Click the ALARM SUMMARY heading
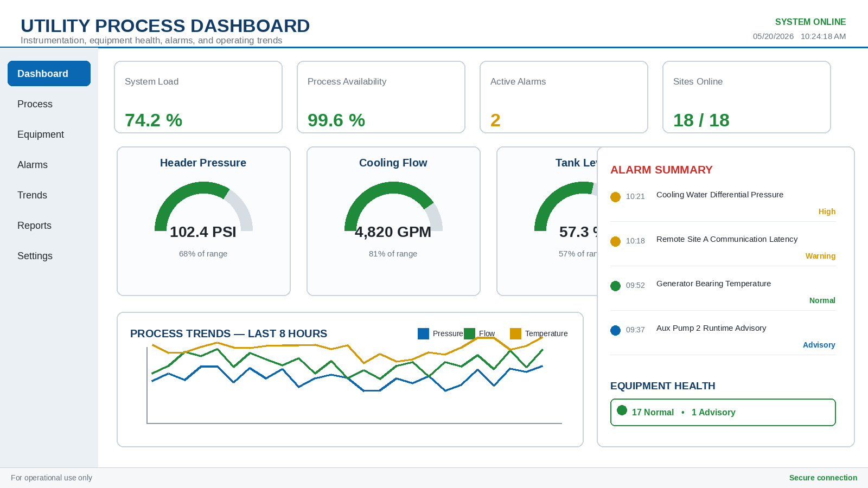This screenshot has width=868, height=488. tap(661, 170)
